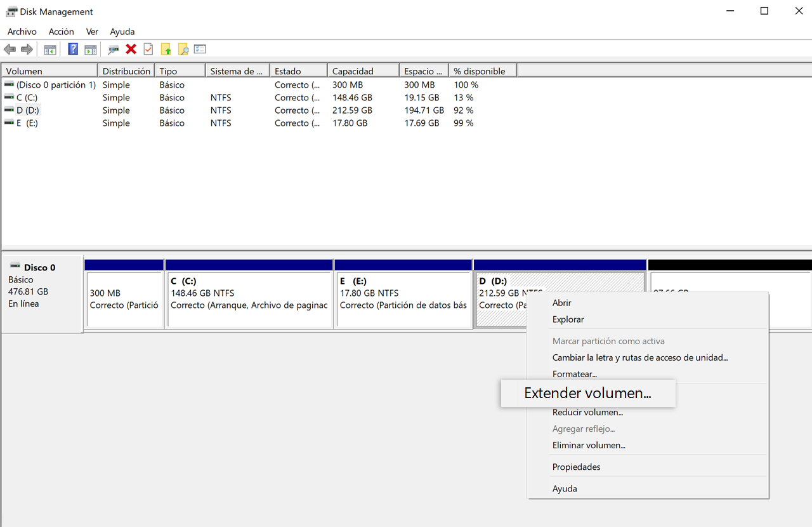Click the 17.80 GB capacity cell in list
This screenshot has width=812, height=527.
click(x=350, y=123)
